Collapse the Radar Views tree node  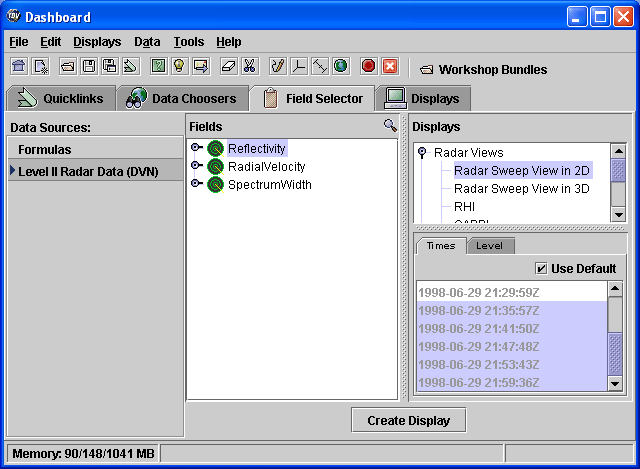(422, 153)
